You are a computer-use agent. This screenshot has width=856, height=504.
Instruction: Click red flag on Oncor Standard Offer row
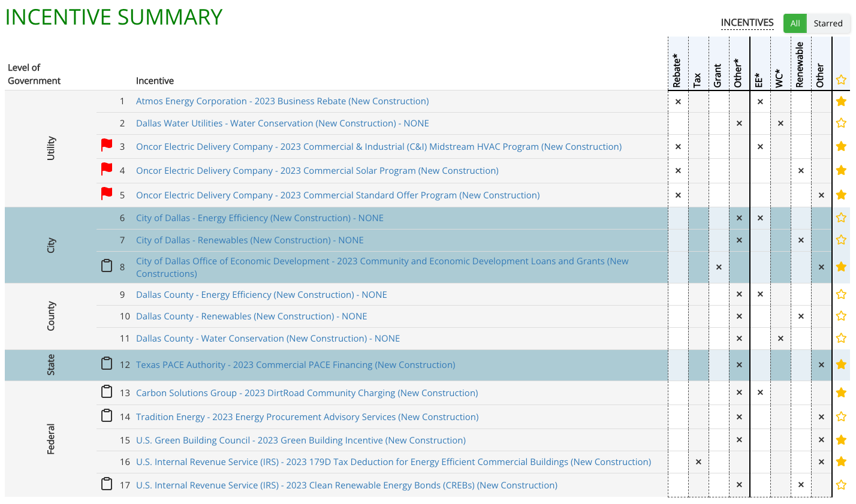(107, 194)
